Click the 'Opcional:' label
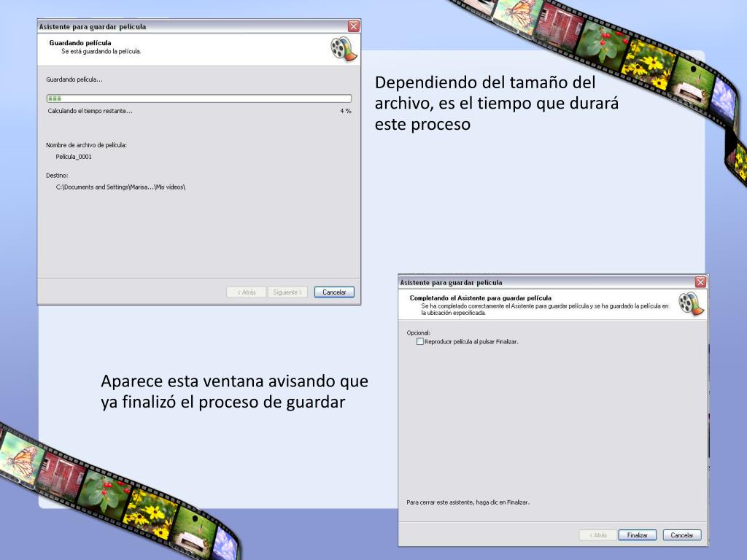 point(418,332)
